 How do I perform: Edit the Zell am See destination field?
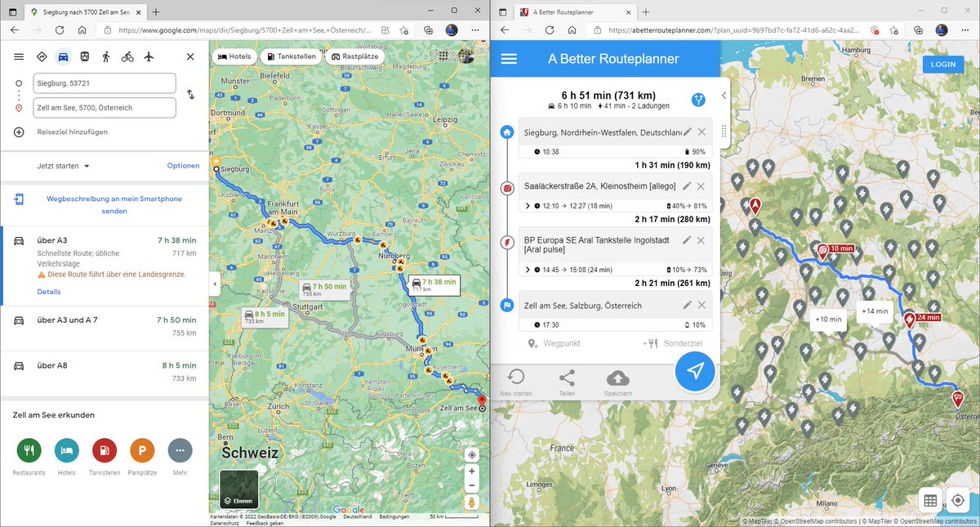click(x=105, y=108)
